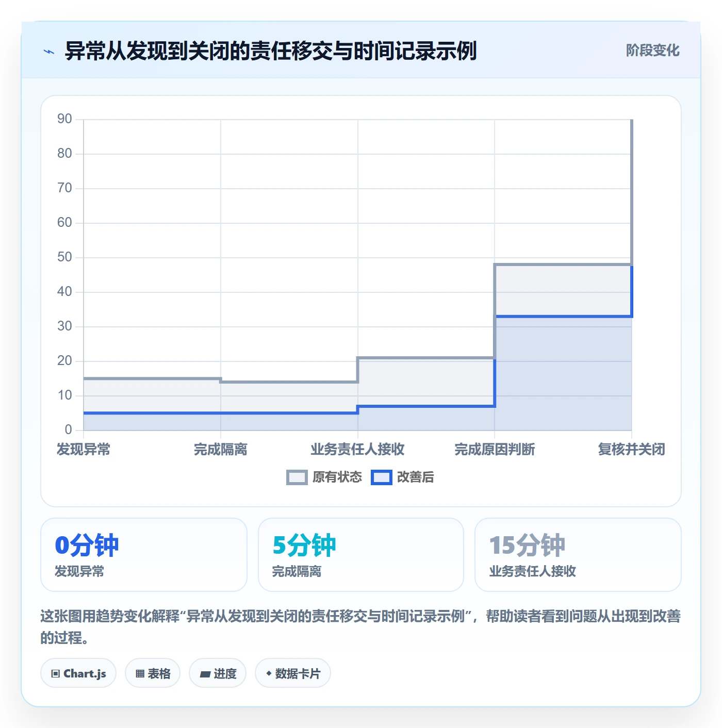
Task: Open the 0分钟 发现异常 data card
Action: (144, 555)
